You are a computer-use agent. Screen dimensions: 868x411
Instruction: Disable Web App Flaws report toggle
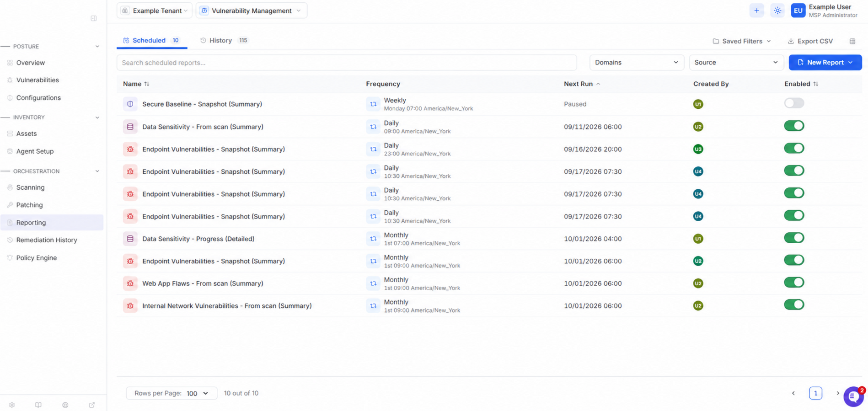(794, 283)
